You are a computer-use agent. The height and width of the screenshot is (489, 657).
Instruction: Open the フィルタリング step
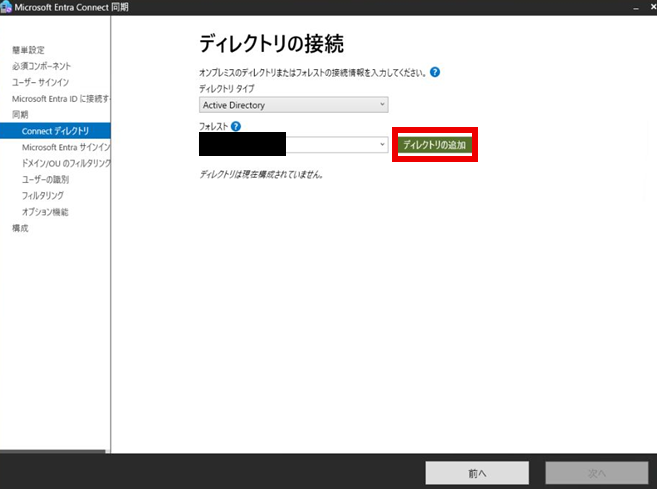pyautogui.click(x=42, y=196)
